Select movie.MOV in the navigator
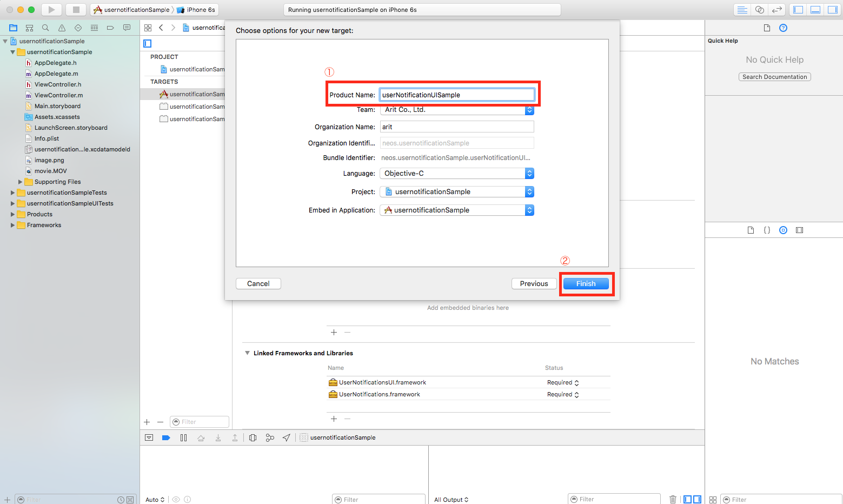Screen dimensions: 843x504 click(51, 171)
